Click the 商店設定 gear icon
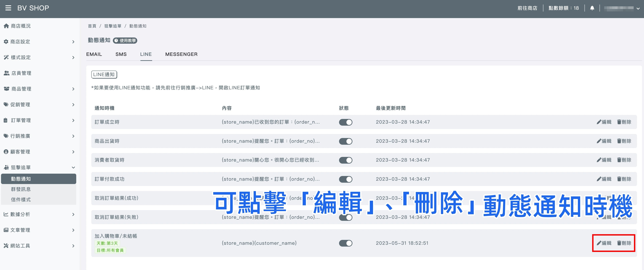 click(6, 41)
